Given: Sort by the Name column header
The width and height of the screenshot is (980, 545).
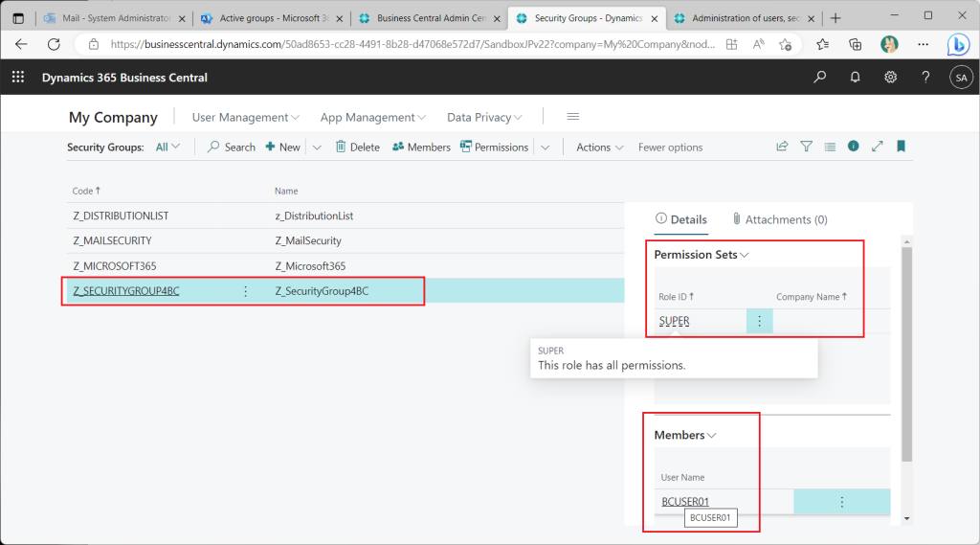Looking at the screenshot, I should [x=286, y=191].
